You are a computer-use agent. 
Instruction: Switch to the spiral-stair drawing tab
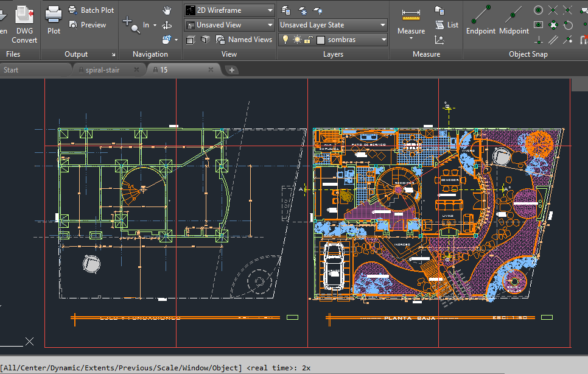pos(103,70)
